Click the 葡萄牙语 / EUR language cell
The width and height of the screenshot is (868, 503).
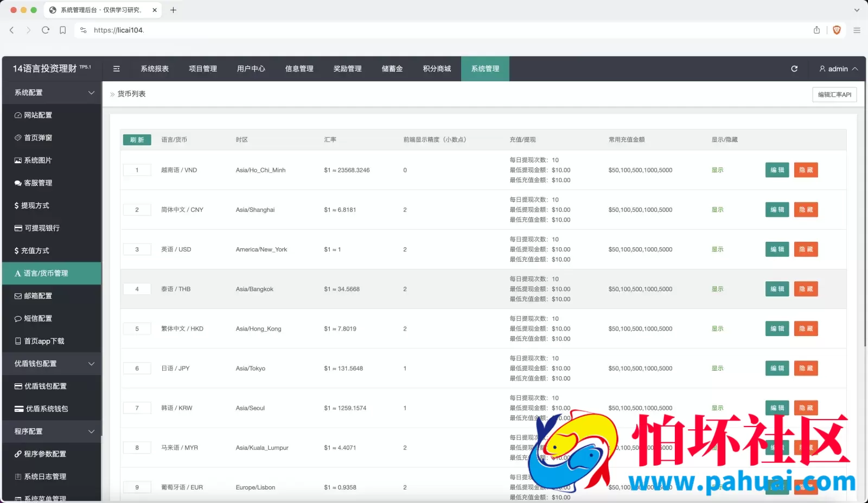pyautogui.click(x=182, y=487)
